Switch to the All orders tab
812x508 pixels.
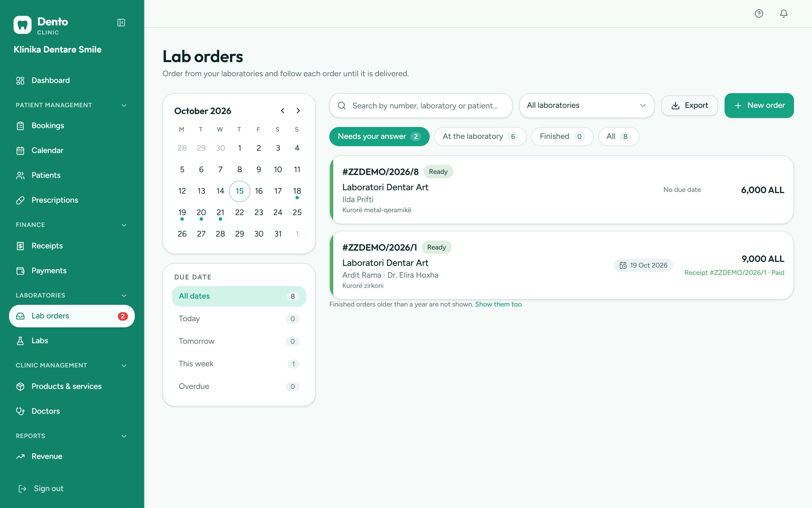click(x=618, y=136)
